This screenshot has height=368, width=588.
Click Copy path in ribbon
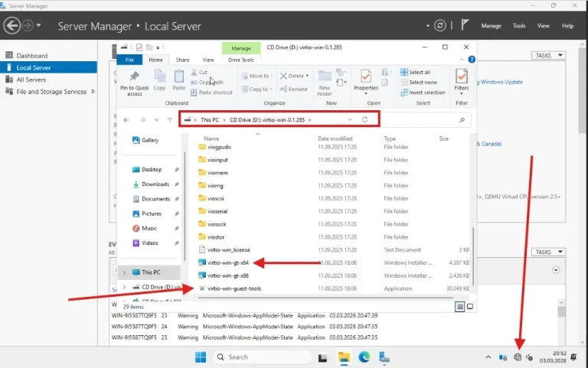click(207, 82)
